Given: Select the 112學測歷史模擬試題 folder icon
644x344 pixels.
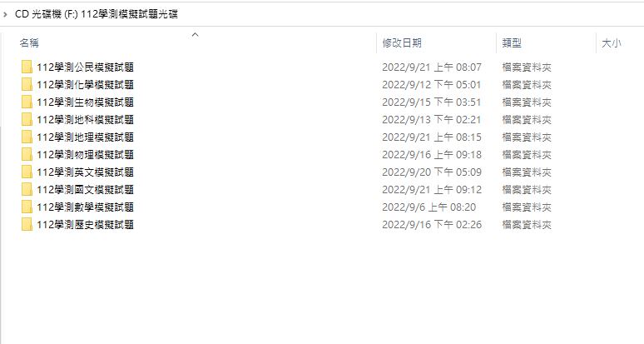Looking at the screenshot, I should 27,224.
